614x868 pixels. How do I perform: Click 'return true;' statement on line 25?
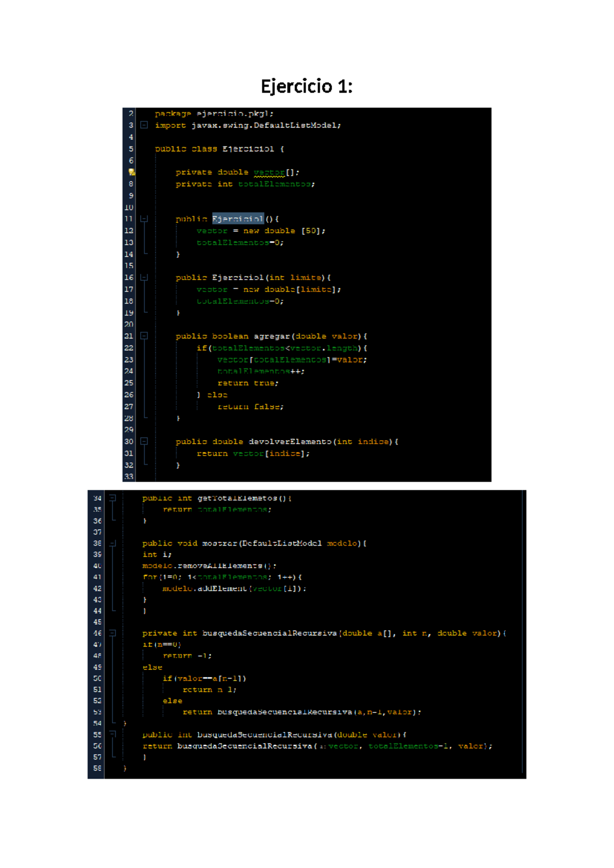click(248, 383)
